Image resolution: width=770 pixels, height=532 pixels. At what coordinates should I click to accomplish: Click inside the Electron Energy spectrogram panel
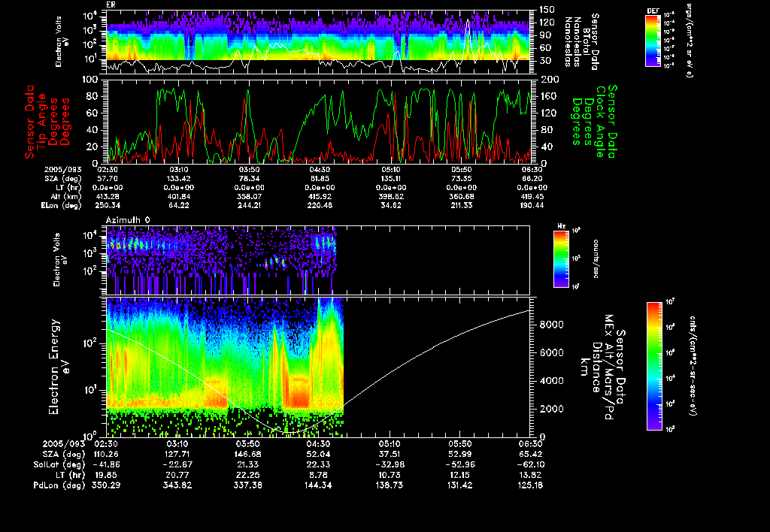[x=318, y=367]
